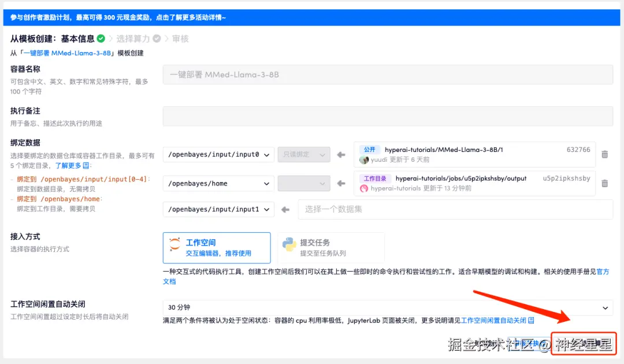The image size is (624, 364).
Task: Click the document icon after 了解更多
Action: click(86, 165)
